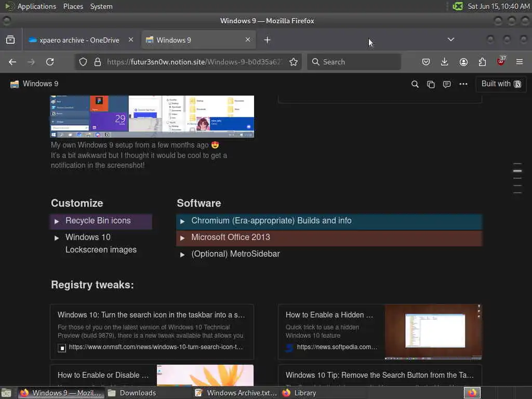Close the xpaero archive OneDrive tab

pyautogui.click(x=130, y=39)
